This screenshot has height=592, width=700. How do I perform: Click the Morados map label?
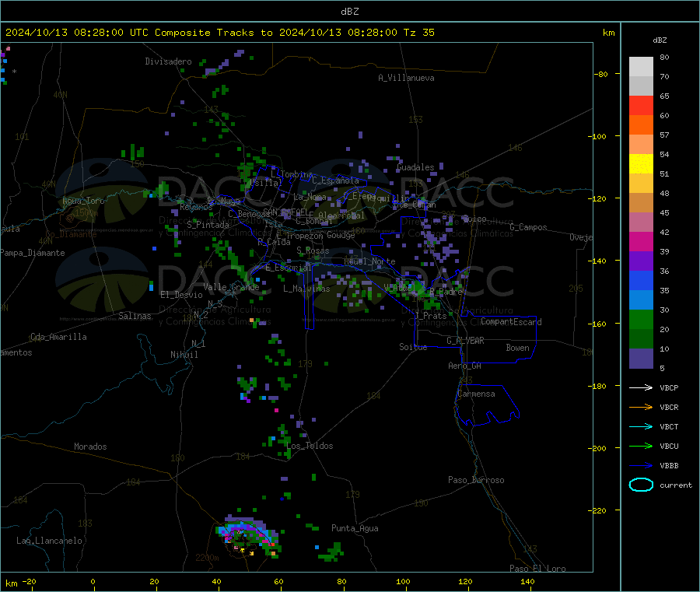click(x=90, y=447)
